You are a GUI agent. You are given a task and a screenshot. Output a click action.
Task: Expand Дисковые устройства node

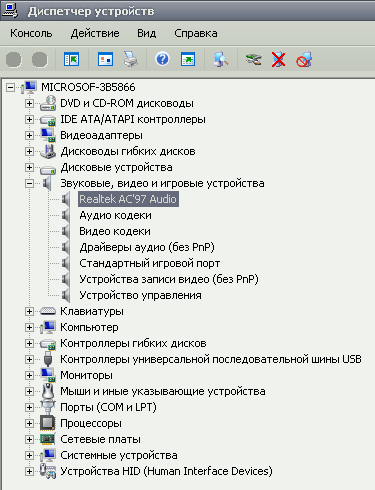point(29,168)
